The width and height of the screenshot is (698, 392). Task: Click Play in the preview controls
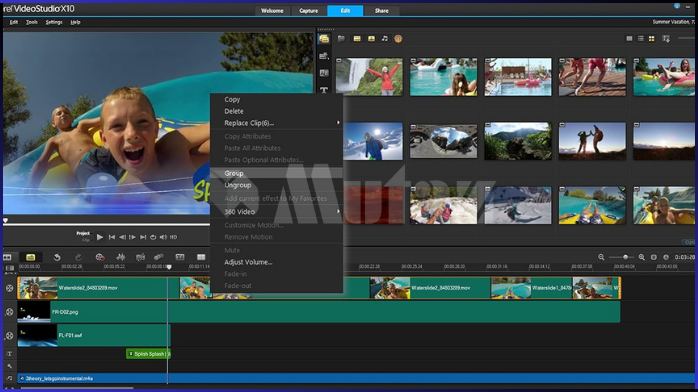pyautogui.click(x=100, y=237)
